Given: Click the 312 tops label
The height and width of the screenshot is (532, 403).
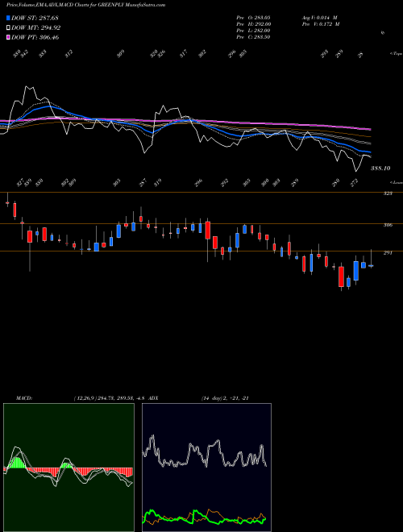Looking at the screenshot, I should [69, 54].
